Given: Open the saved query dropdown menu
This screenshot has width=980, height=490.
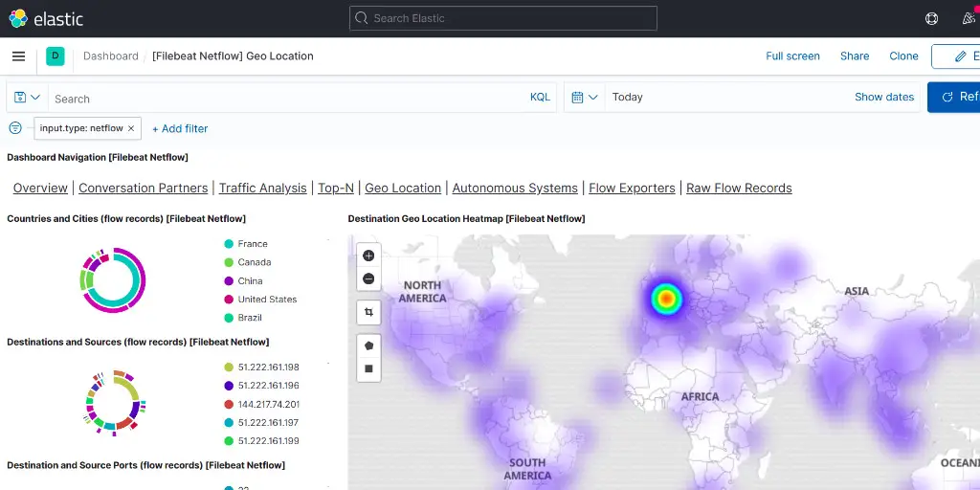Looking at the screenshot, I should (27, 98).
